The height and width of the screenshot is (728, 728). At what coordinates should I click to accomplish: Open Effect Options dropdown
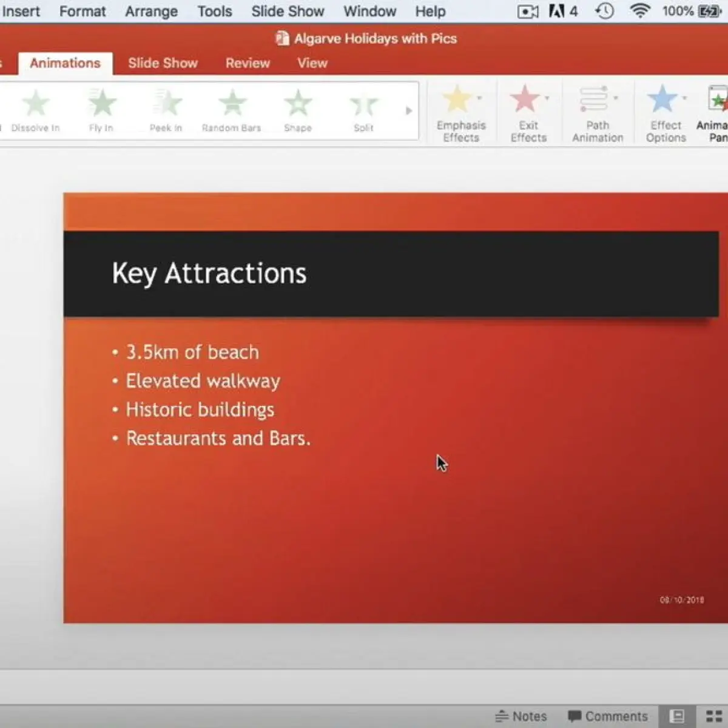[x=666, y=113]
